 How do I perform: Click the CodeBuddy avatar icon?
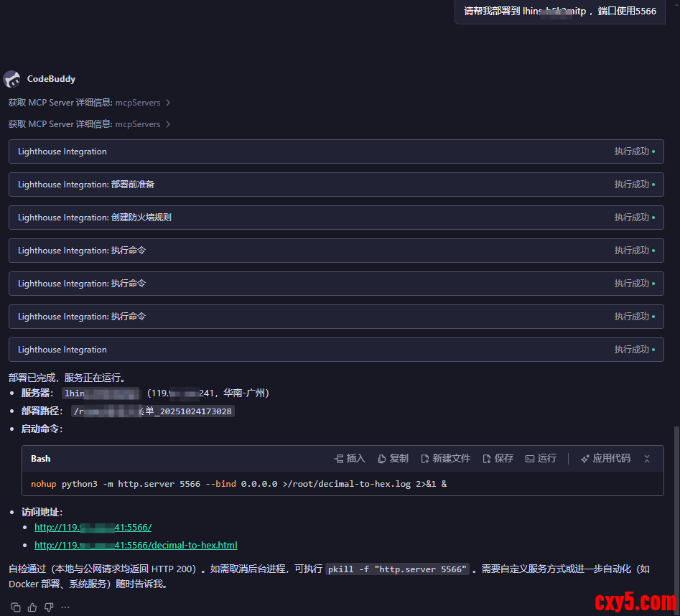point(11,79)
